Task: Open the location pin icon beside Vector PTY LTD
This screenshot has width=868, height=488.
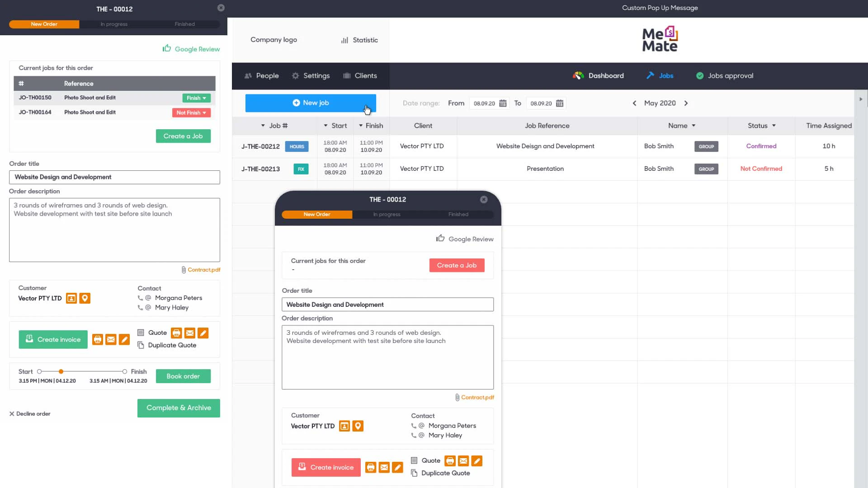Action: tap(85, 298)
